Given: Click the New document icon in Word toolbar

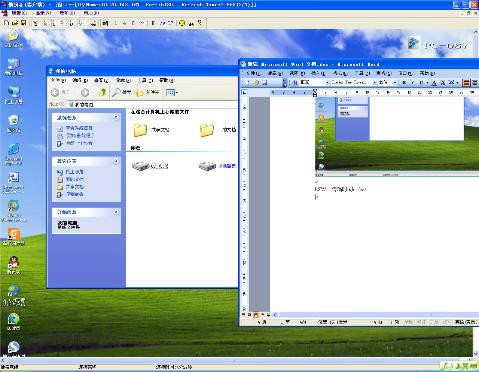Looking at the screenshot, I should coord(247,82).
